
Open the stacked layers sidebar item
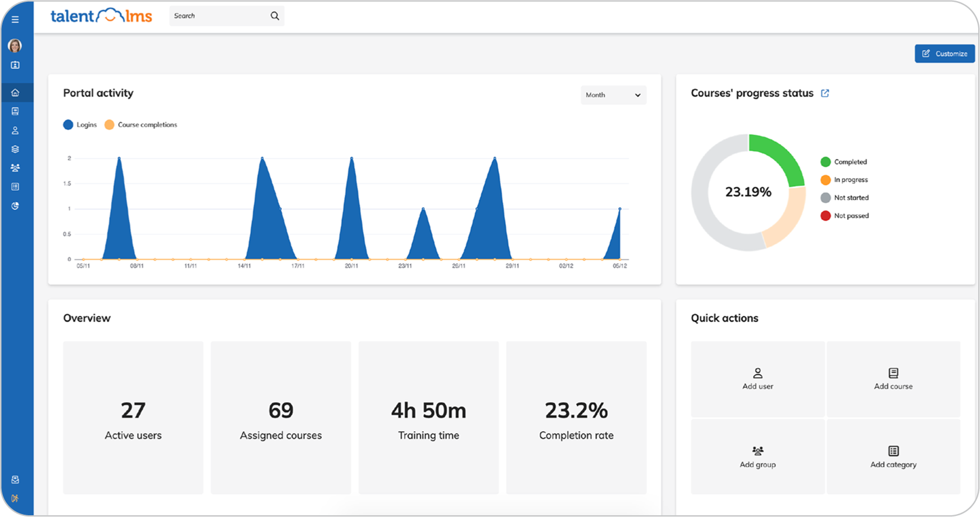15,149
